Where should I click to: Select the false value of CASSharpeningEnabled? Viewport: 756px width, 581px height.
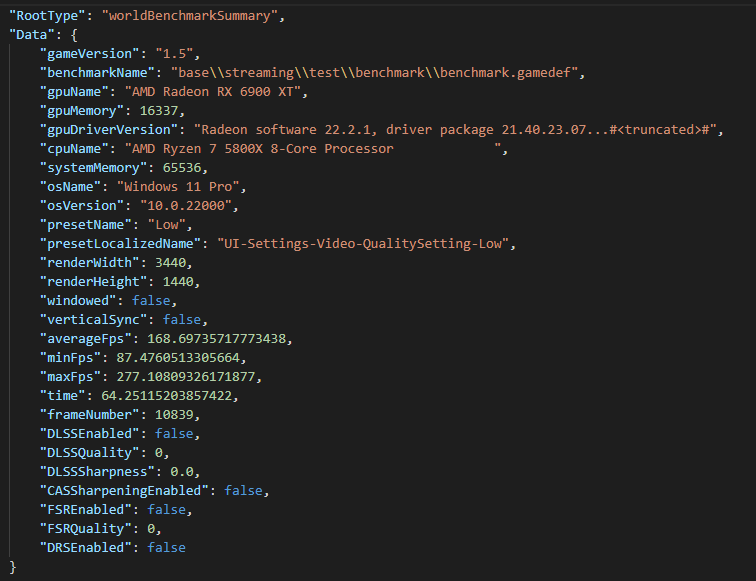(244, 491)
